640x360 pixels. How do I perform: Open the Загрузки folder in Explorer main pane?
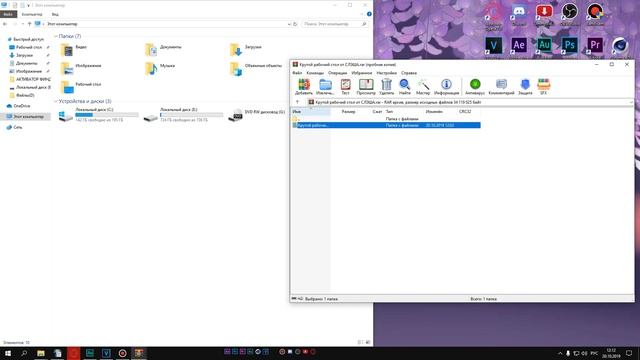point(246,50)
